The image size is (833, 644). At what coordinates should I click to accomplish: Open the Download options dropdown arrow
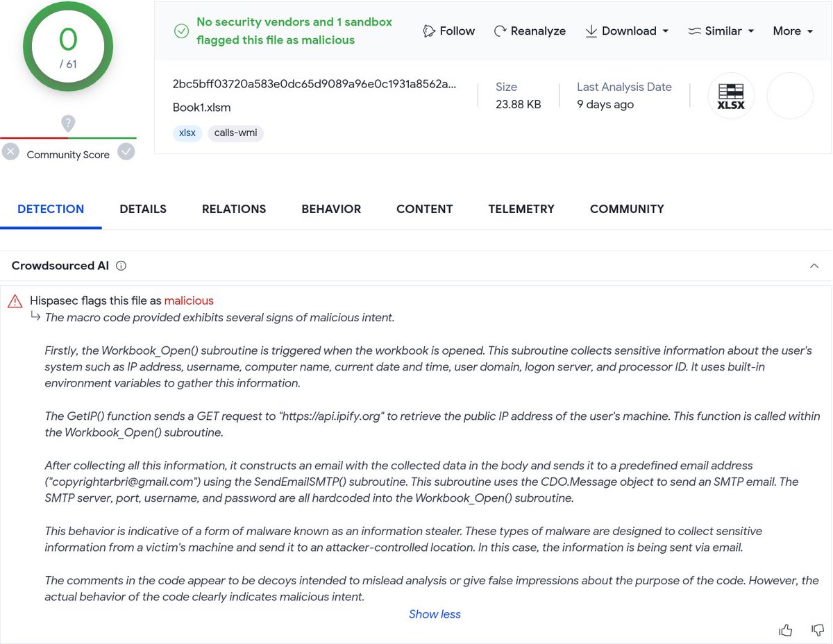[664, 31]
